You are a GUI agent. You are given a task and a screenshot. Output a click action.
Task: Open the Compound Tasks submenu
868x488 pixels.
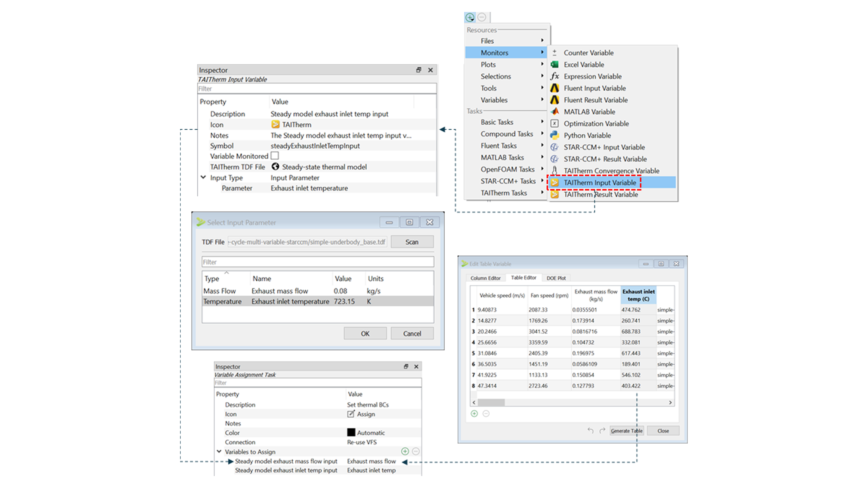506,134
